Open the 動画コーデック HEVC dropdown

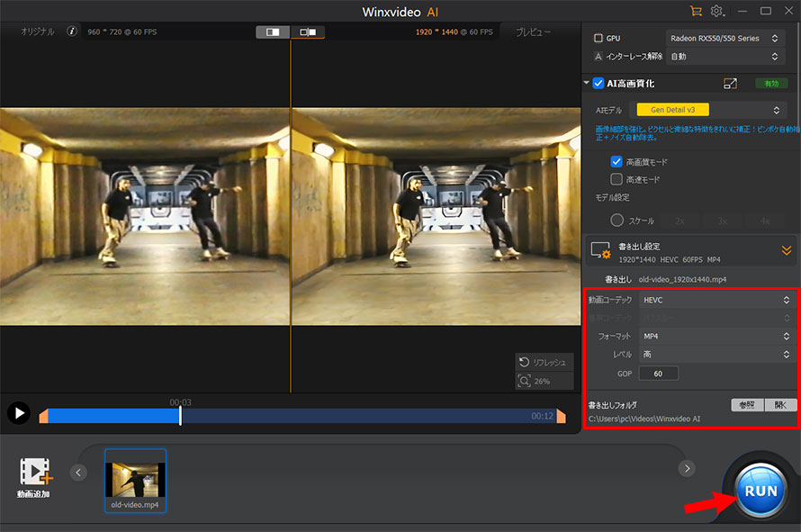(715, 300)
